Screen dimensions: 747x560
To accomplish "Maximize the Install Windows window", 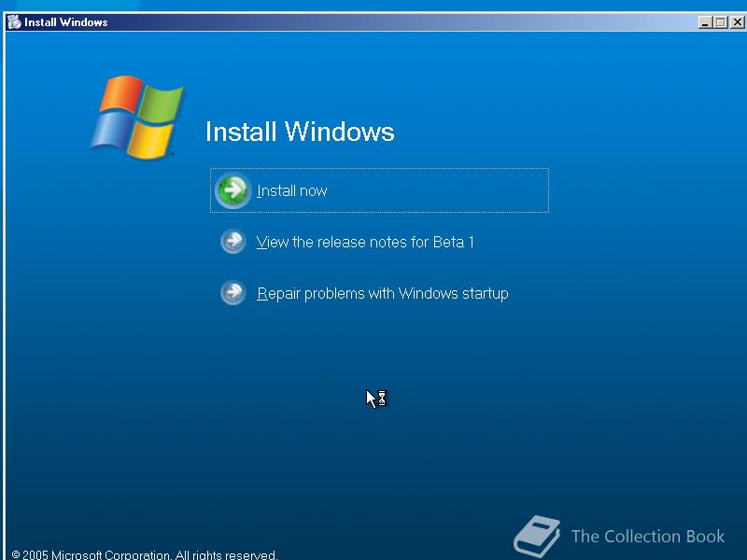I will pos(721,22).
